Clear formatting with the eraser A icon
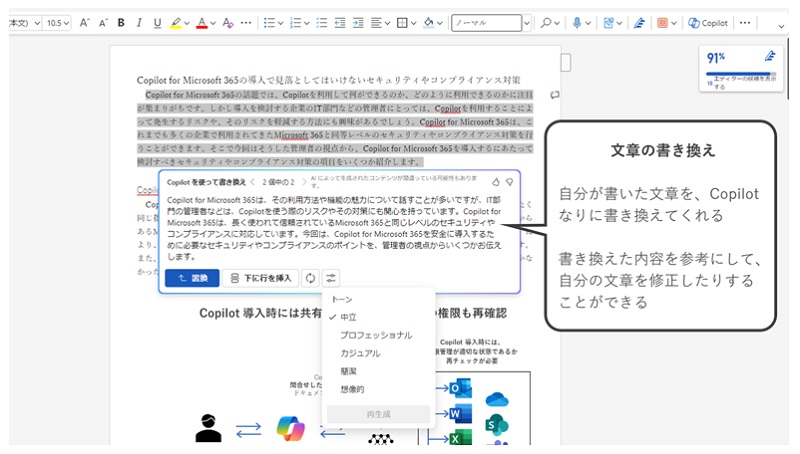Screen dimensions: 800x454 pos(228,23)
